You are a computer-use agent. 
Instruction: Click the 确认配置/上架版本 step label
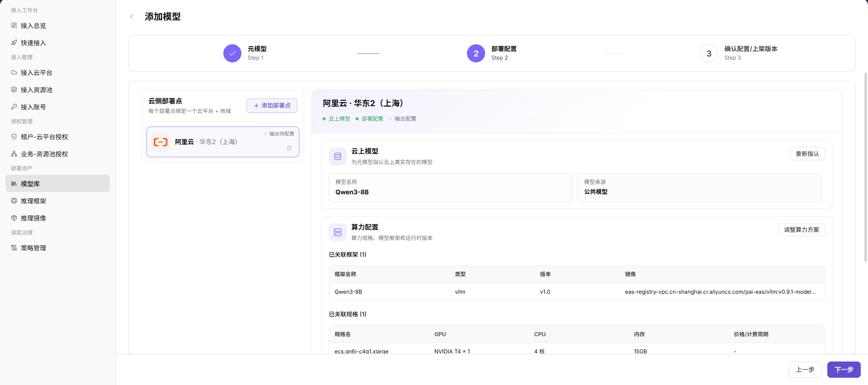[x=751, y=49]
